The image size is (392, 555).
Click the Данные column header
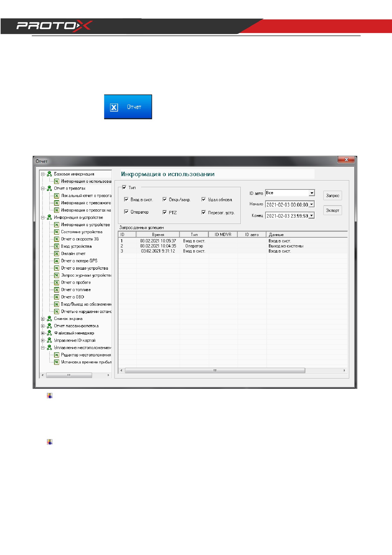coord(307,234)
